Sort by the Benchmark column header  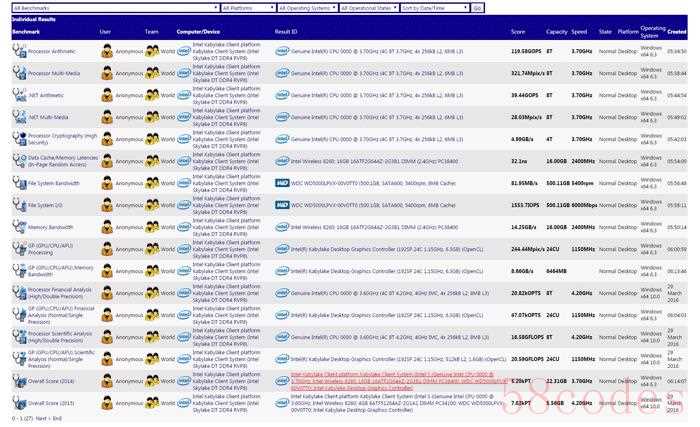[x=26, y=32]
